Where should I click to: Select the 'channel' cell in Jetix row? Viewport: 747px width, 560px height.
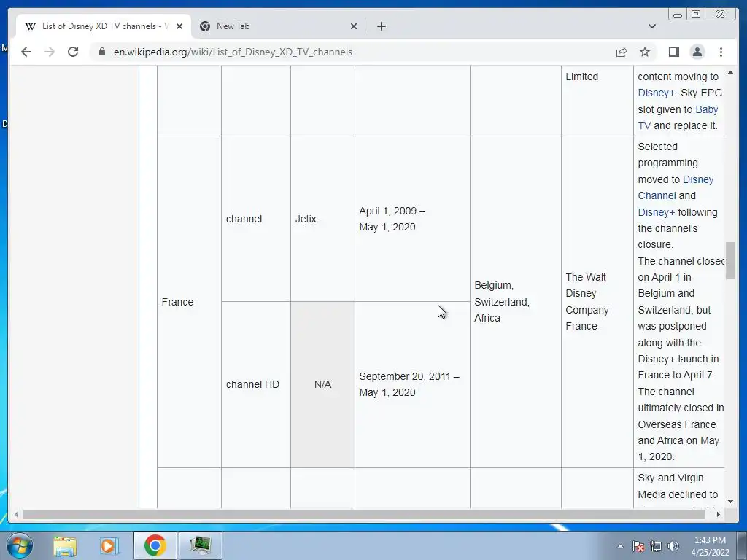click(x=256, y=219)
